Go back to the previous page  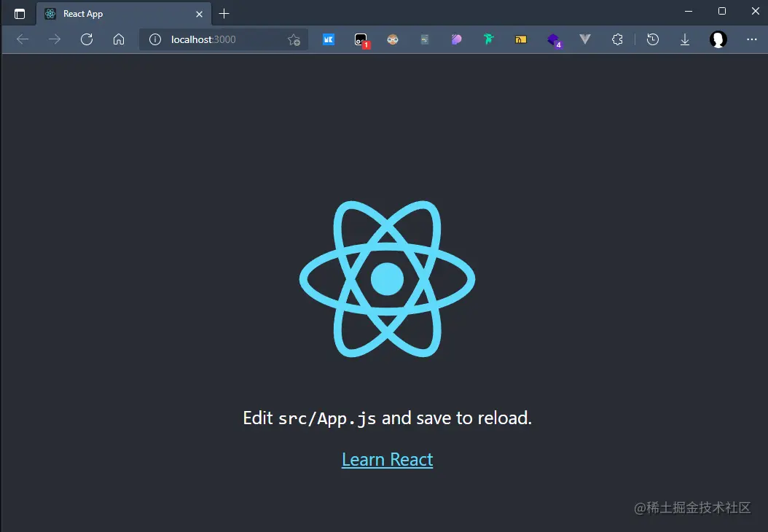pos(23,39)
